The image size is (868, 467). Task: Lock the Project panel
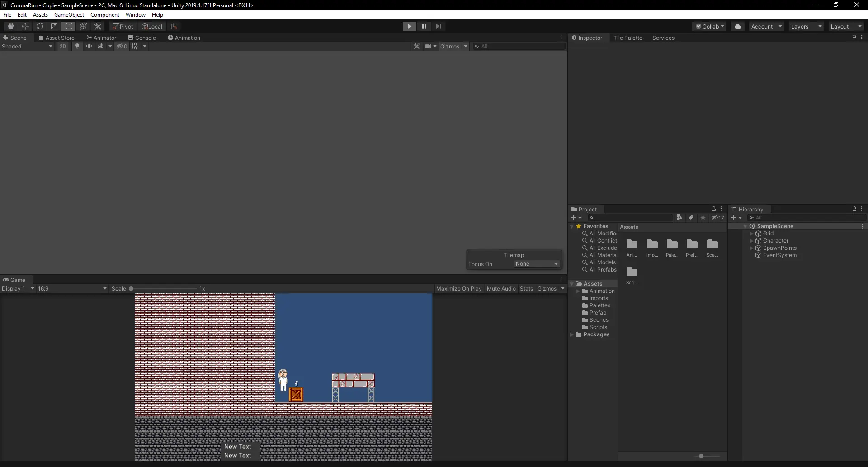(x=714, y=209)
